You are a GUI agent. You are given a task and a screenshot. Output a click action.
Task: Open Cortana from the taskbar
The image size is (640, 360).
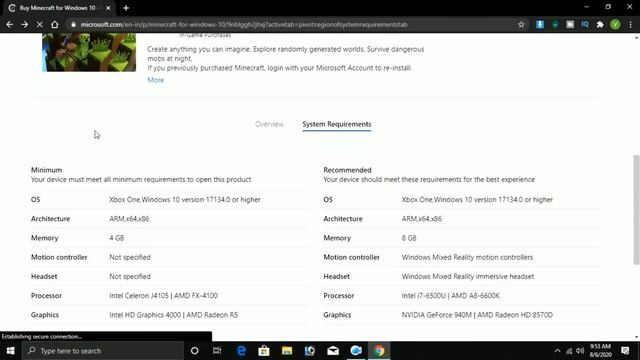[x=194, y=351]
